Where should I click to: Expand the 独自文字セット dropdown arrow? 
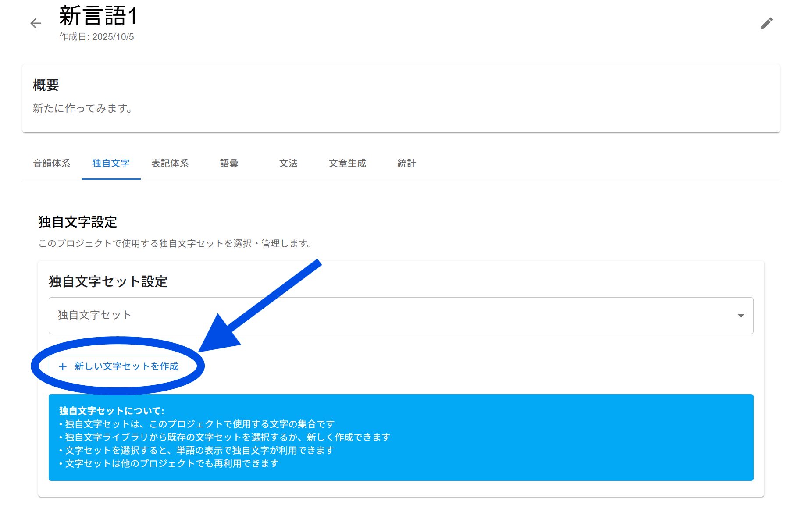point(741,316)
